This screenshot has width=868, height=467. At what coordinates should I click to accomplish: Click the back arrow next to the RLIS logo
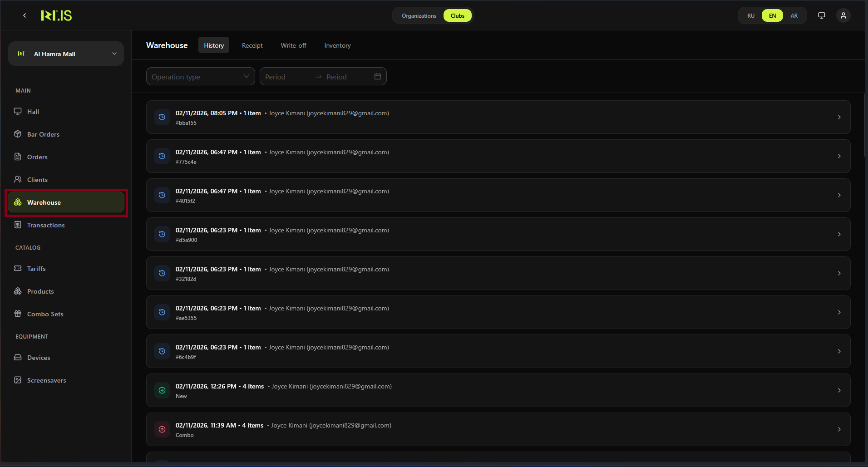(x=24, y=15)
